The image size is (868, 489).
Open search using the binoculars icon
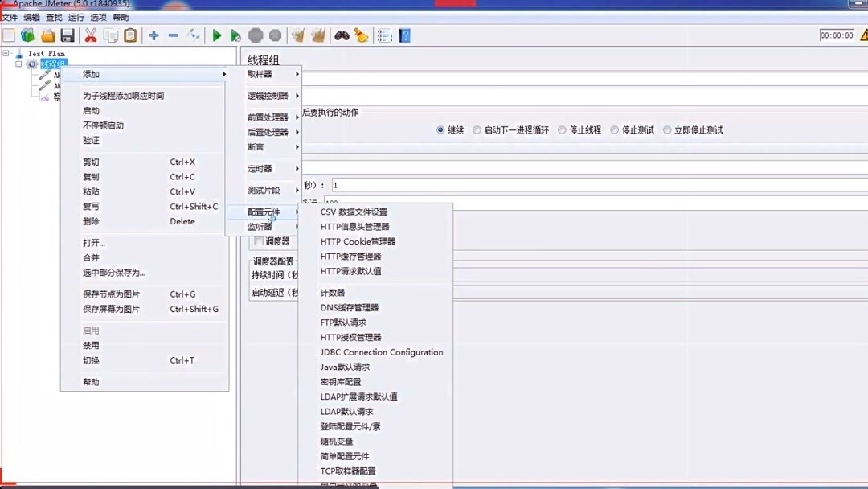[x=341, y=35]
